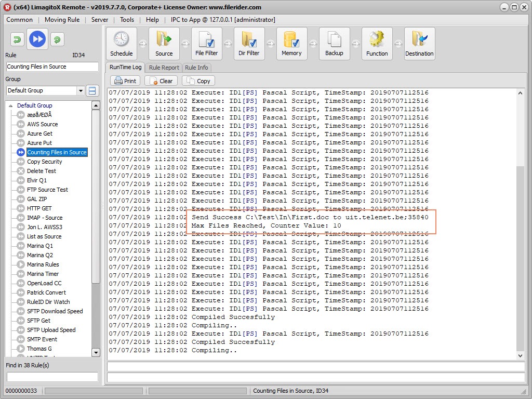Open the Moving Rule menu
532x399 pixels.
click(62, 20)
